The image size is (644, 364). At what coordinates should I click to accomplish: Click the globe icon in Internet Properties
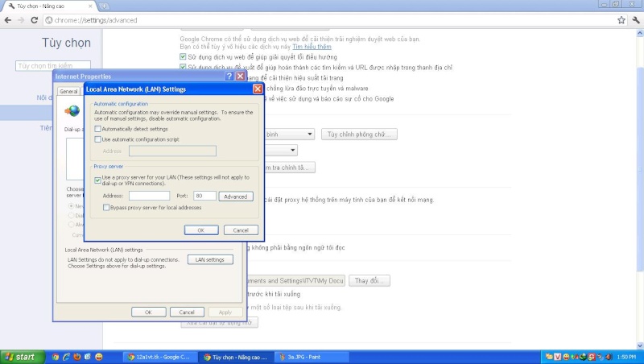[x=72, y=110]
